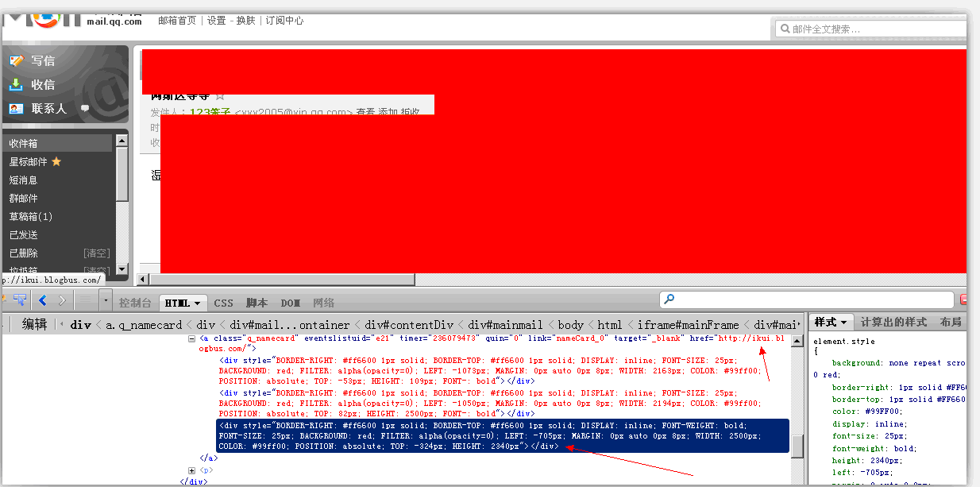Click 写信 to compose mail

pyautogui.click(x=43, y=60)
